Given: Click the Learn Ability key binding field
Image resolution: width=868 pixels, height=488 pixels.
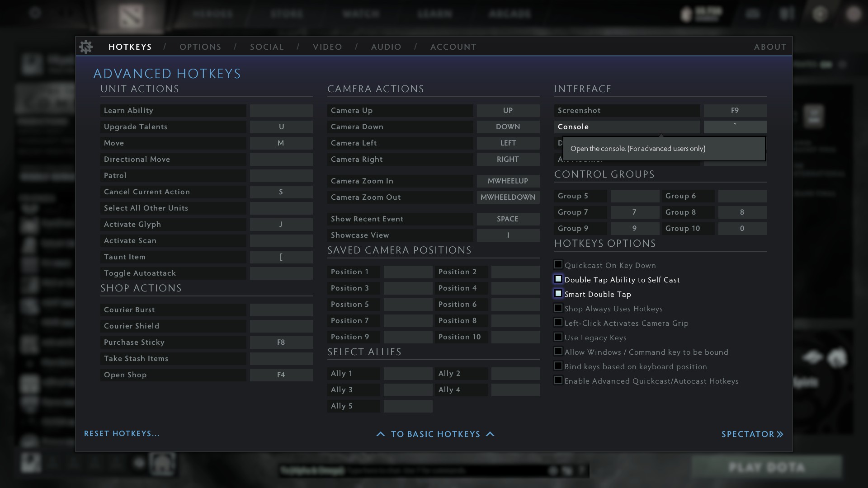Looking at the screenshot, I should 281,111.
